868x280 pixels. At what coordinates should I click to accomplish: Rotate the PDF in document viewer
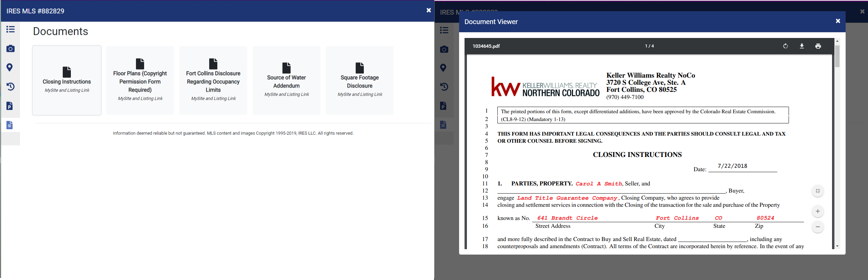785,46
